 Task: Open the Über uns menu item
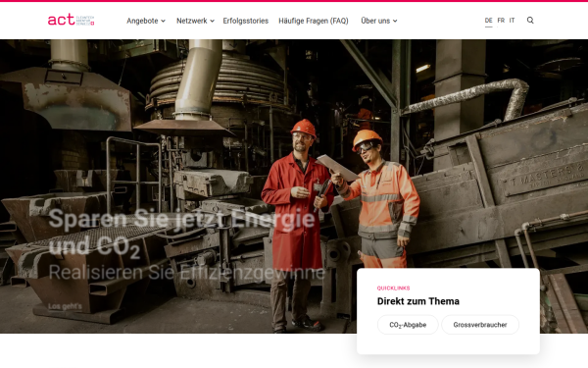(375, 21)
